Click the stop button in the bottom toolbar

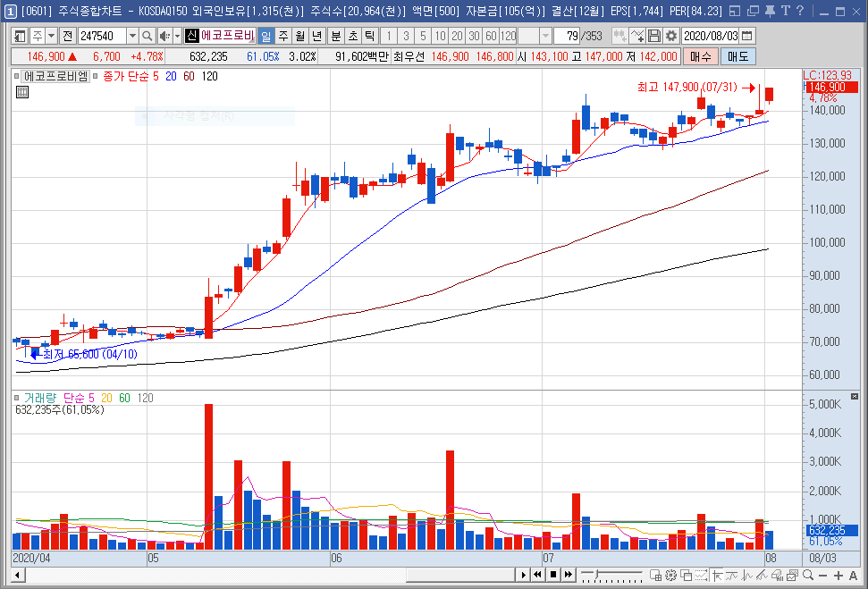553,576
